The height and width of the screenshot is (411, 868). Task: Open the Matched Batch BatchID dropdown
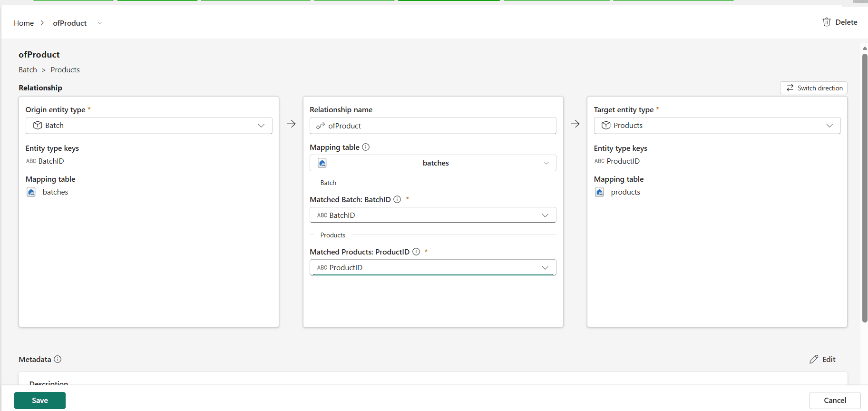click(x=433, y=215)
